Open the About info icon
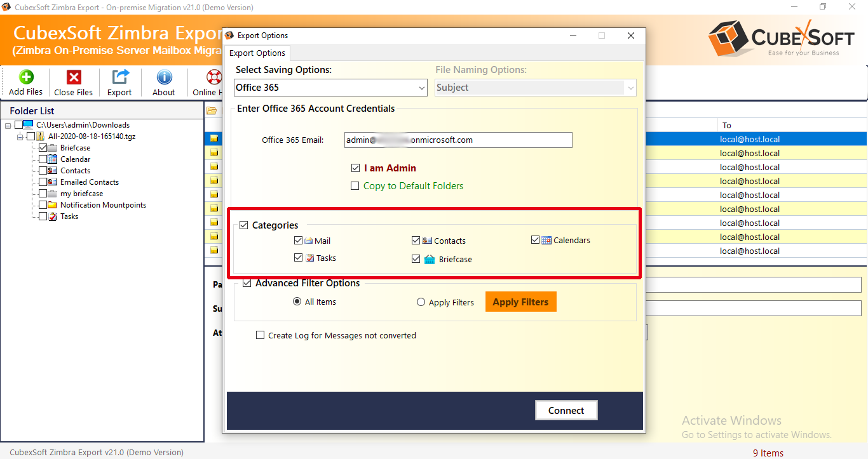This screenshot has width=868, height=459. [x=164, y=77]
